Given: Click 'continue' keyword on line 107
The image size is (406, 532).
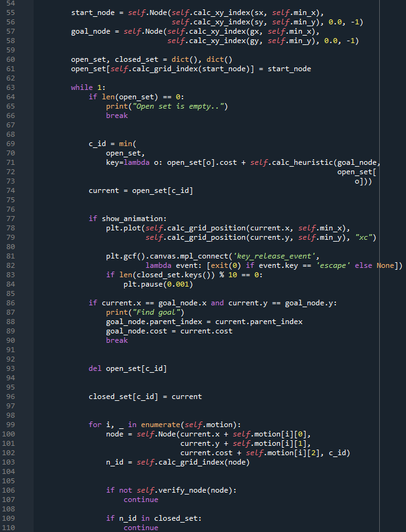Looking at the screenshot, I should 141,500.
